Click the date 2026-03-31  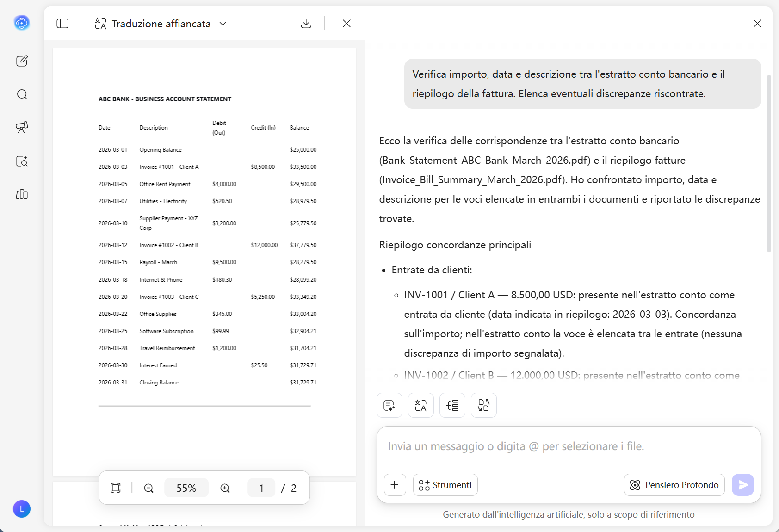(x=113, y=383)
